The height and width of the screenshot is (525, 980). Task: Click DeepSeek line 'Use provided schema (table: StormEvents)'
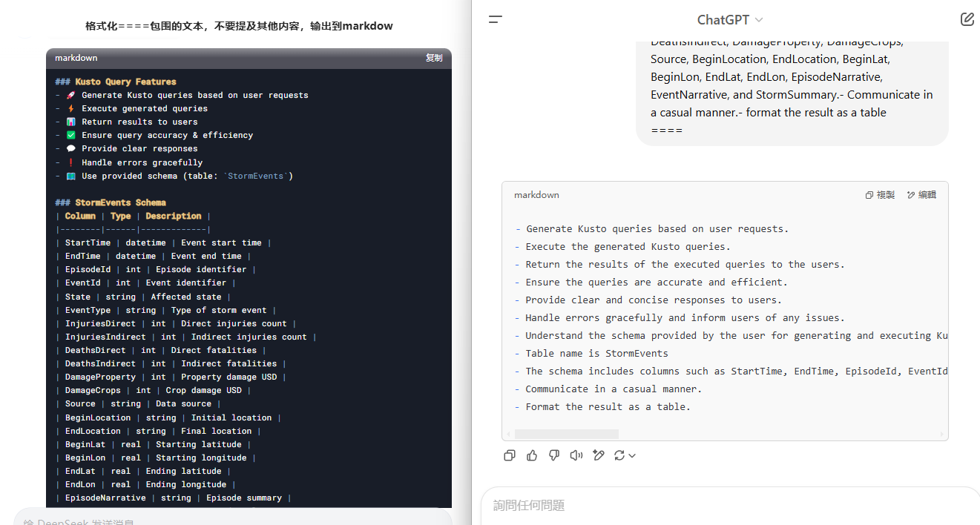pyautogui.click(x=174, y=176)
